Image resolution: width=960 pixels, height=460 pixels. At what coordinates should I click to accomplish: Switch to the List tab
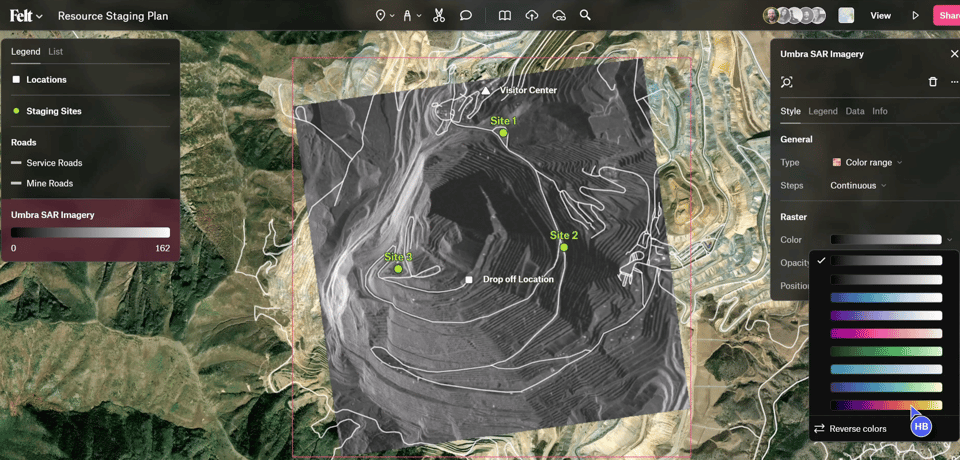click(x=56, y=52)
